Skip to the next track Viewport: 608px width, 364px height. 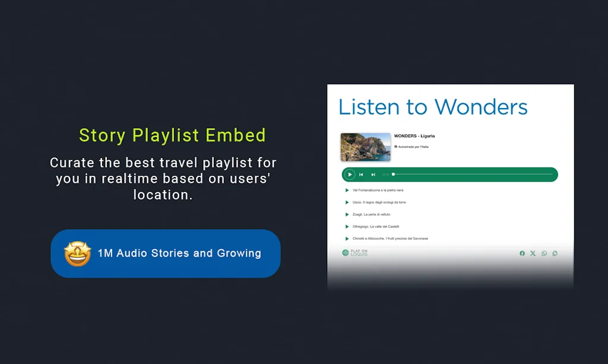coord(373,175)
